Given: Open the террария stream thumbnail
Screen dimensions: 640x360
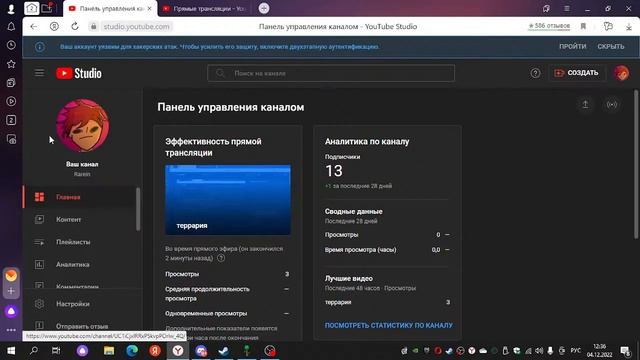Looking at the screenshot, I should (228, 200).
